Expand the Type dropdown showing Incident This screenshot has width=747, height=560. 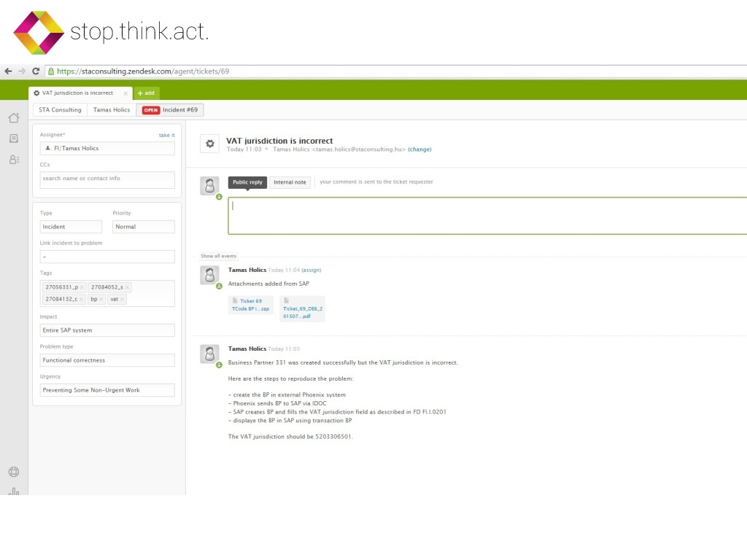(71, 227)
